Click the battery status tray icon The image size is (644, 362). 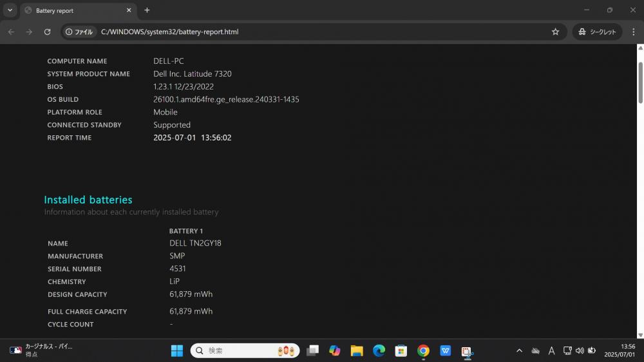pos(591,350)
